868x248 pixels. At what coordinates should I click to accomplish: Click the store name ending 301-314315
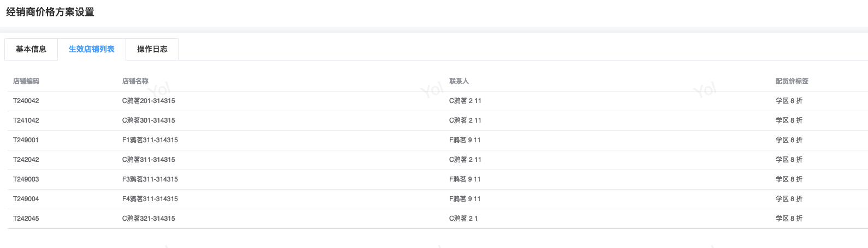[148, 120]
